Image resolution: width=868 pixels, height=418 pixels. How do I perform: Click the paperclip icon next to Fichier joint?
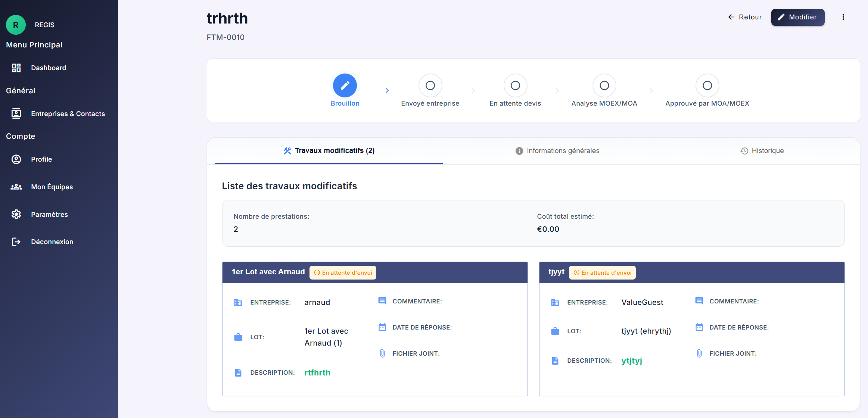click(x=382, y=353)
